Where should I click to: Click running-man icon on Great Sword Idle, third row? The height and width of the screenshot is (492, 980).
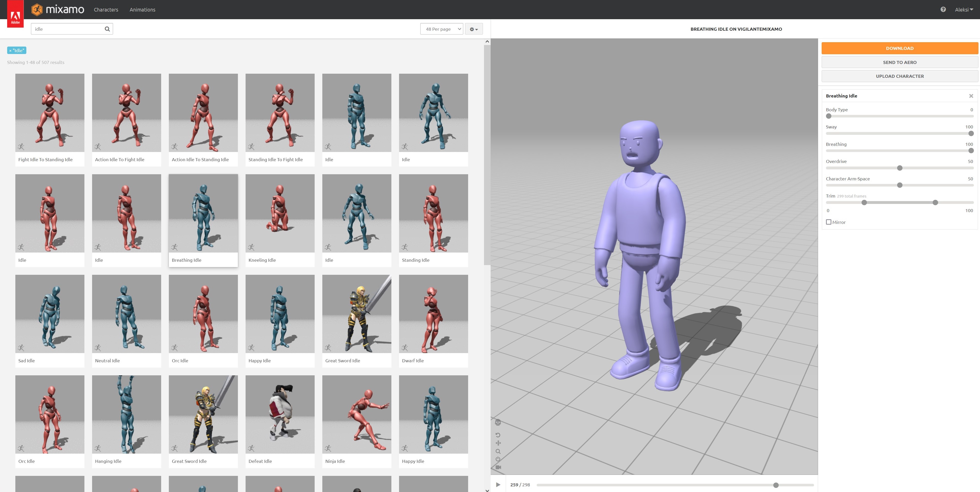point(328,347)
